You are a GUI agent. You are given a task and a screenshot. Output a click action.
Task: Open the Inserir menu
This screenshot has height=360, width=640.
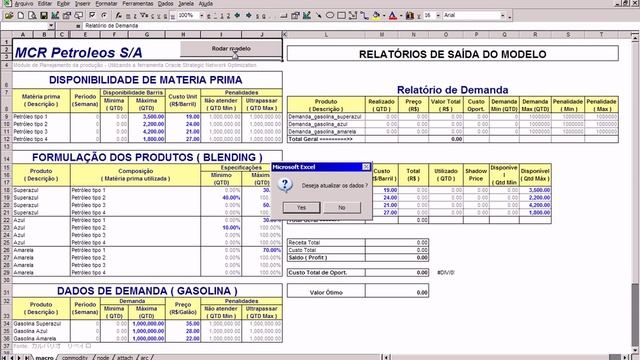click(83, 3)
